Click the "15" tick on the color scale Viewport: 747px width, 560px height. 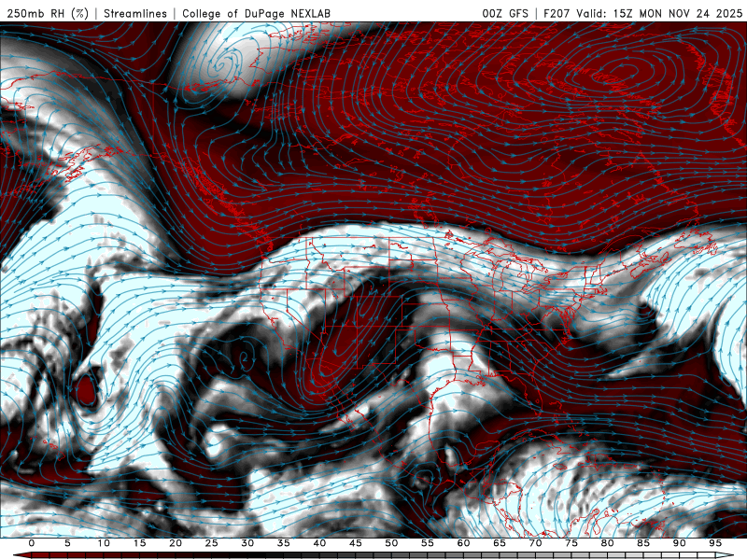point(139,543)
